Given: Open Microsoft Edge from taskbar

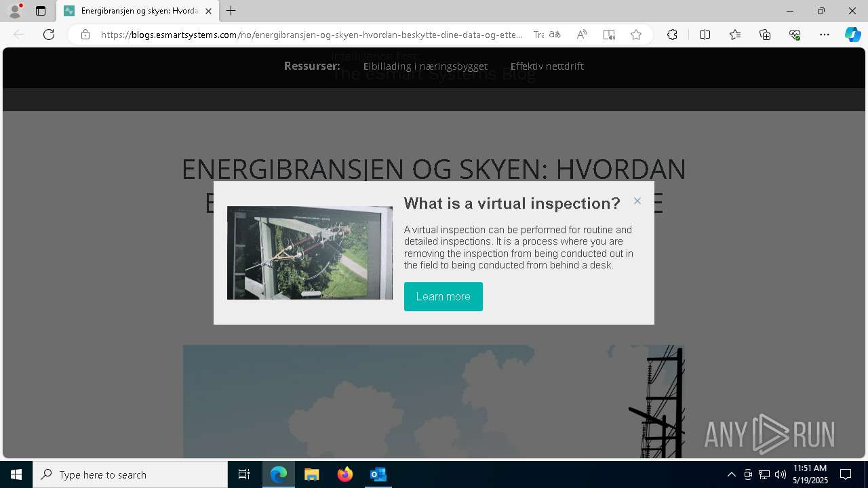Looking at the screenshot, I should click(x=279, y=474).
